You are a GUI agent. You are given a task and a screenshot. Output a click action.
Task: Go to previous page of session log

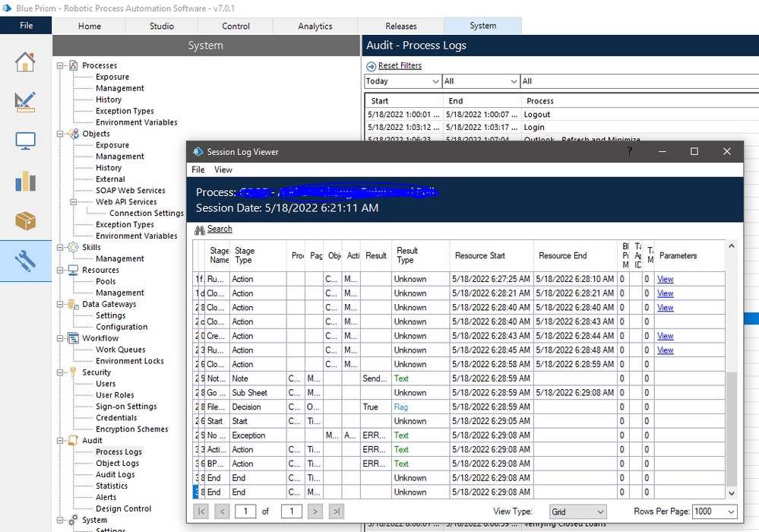[222, 511]
